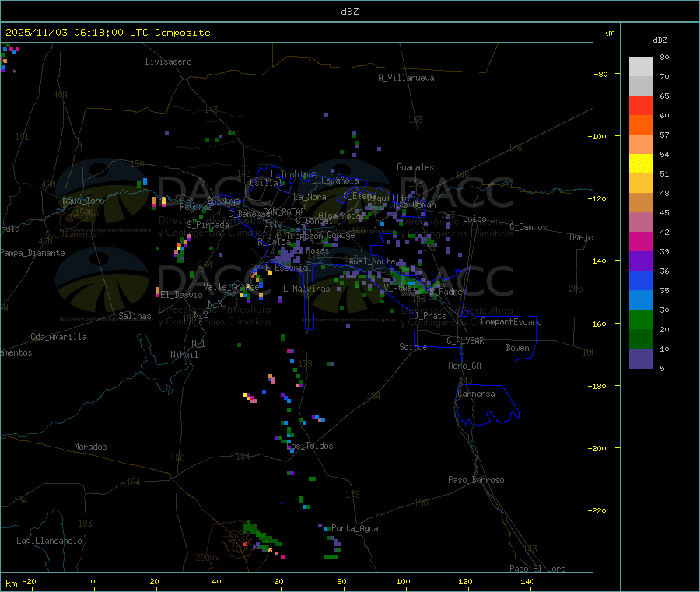700x592 pixels.
Task: Click the dBZ title at top
Action: click(x=349, y=12)
